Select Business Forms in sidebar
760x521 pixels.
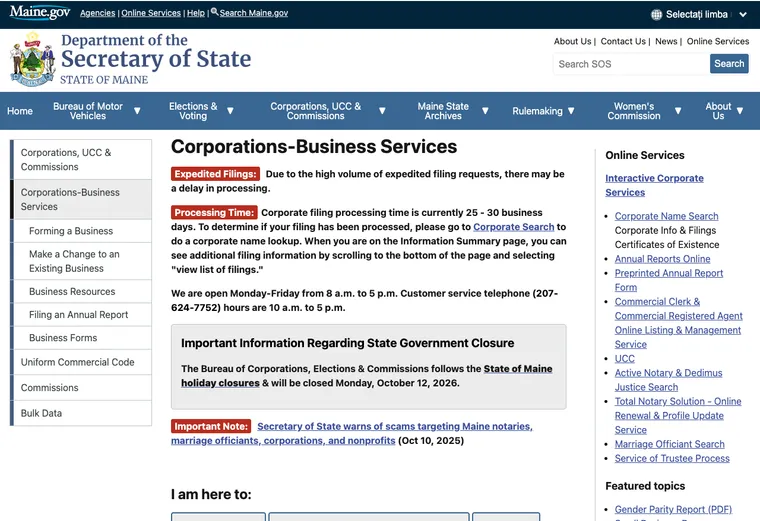tap(82, 338)
